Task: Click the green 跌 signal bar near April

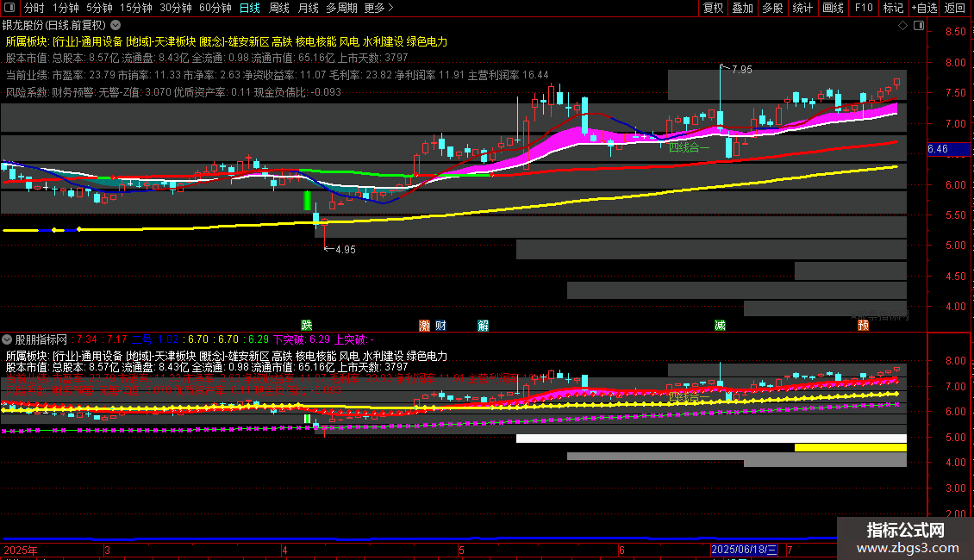Action: [x=307, y=201]
